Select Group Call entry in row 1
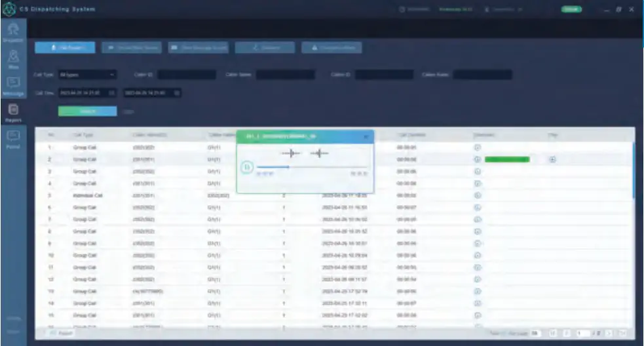644x346 pixels. coord(85,147)
